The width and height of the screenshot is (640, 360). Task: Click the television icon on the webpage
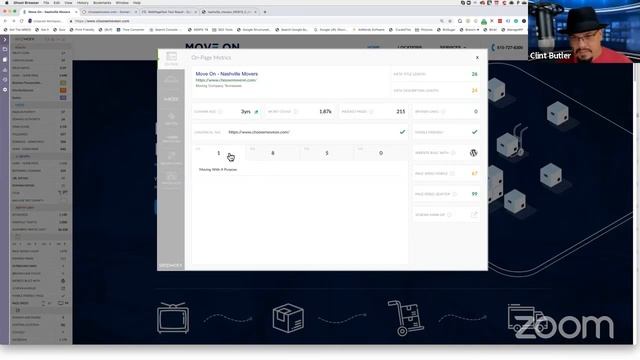[173, 318]
